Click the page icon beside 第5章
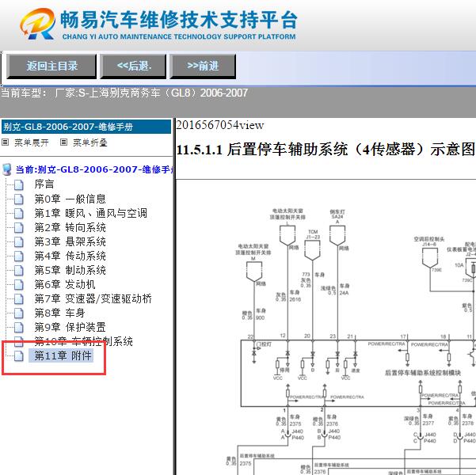Viewport: 476px width, 475px height. (19, 271)
